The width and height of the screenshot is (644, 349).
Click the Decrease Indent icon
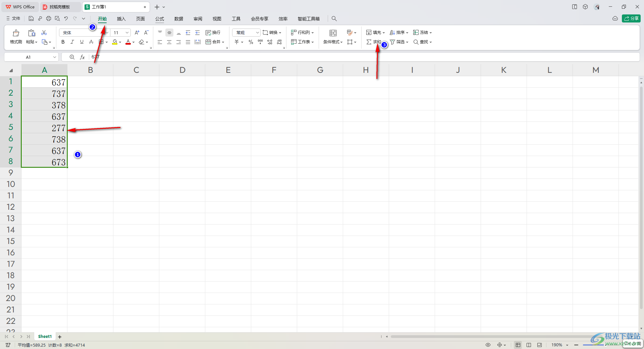(x=188, y=33)
